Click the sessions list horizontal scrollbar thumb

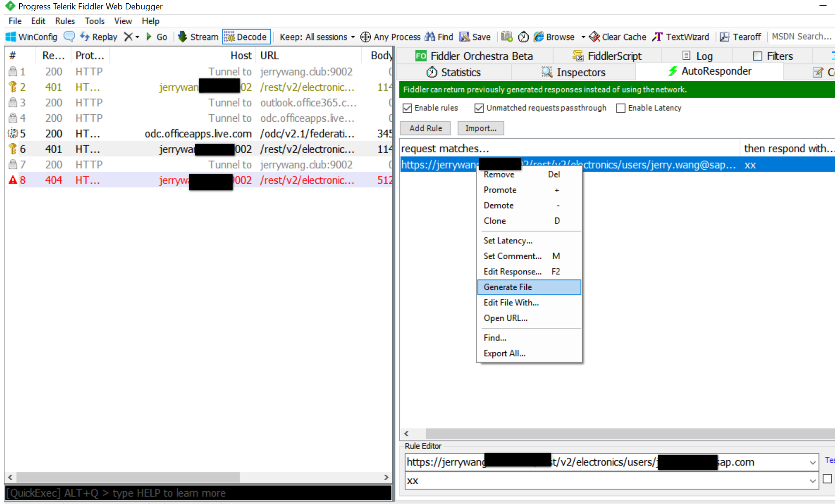[x=128, y=477]
